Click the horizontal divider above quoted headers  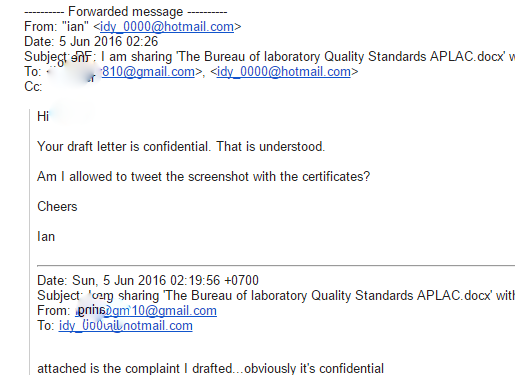coord(276,266)
